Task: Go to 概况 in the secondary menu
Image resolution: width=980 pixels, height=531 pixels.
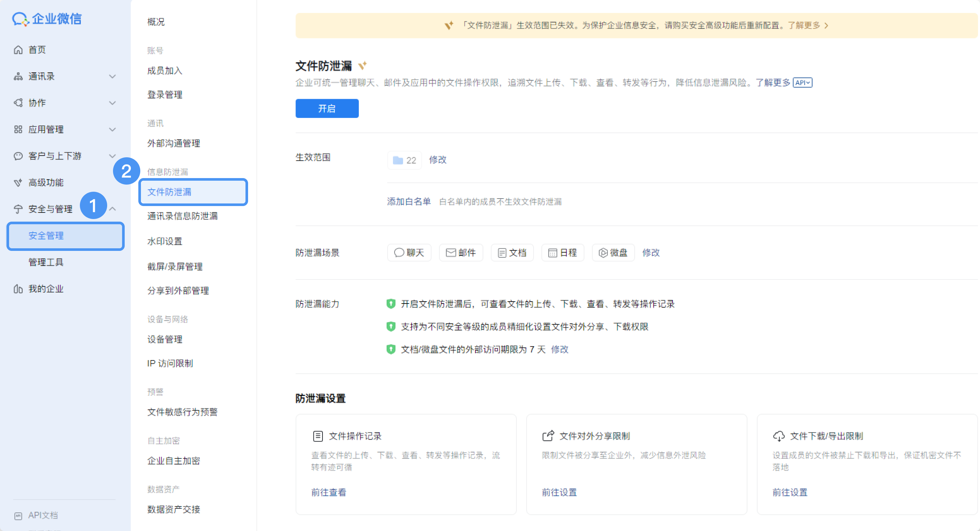Action: click(156, 22)
